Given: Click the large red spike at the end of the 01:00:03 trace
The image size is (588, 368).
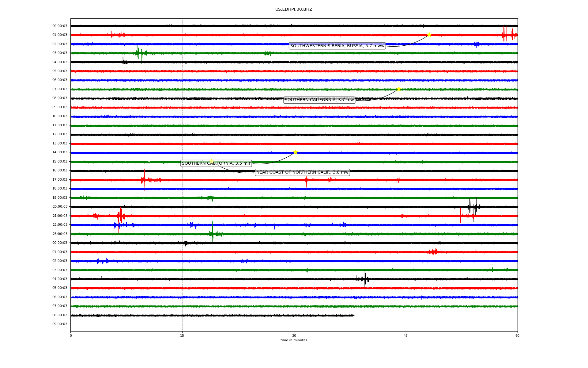Looking at the screenshot, I should pyautogui.click(x=512, y=35).
